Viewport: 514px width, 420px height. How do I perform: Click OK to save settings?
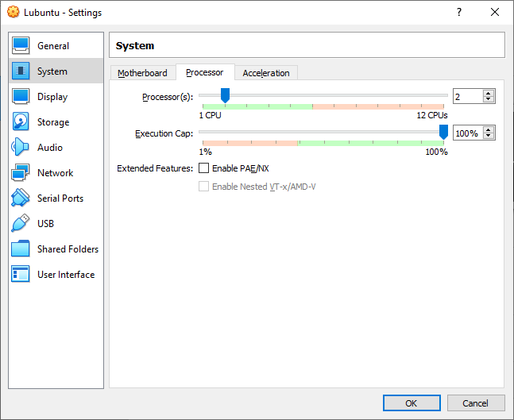click(411, 403)
